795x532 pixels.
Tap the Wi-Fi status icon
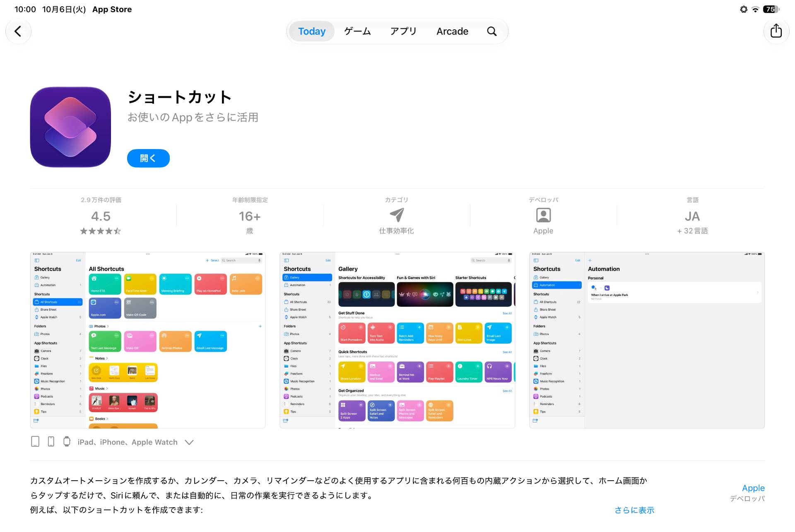(x=755, y=9)
